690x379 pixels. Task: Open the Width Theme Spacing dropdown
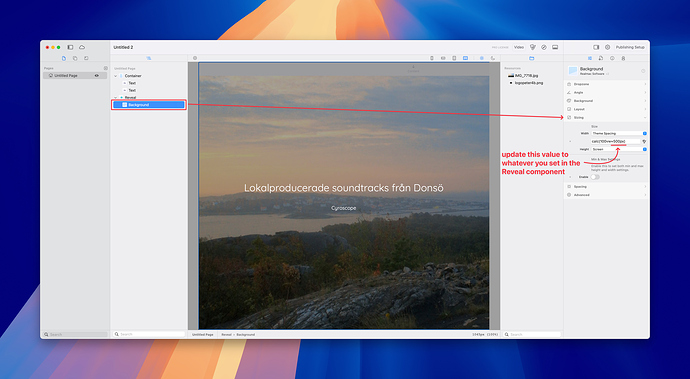coord(619,133)
